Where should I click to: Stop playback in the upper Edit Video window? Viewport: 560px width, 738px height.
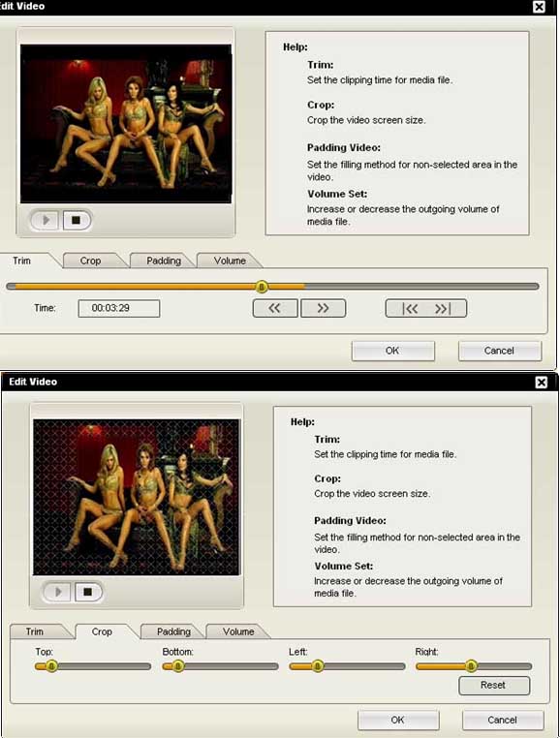click(76, 220)
